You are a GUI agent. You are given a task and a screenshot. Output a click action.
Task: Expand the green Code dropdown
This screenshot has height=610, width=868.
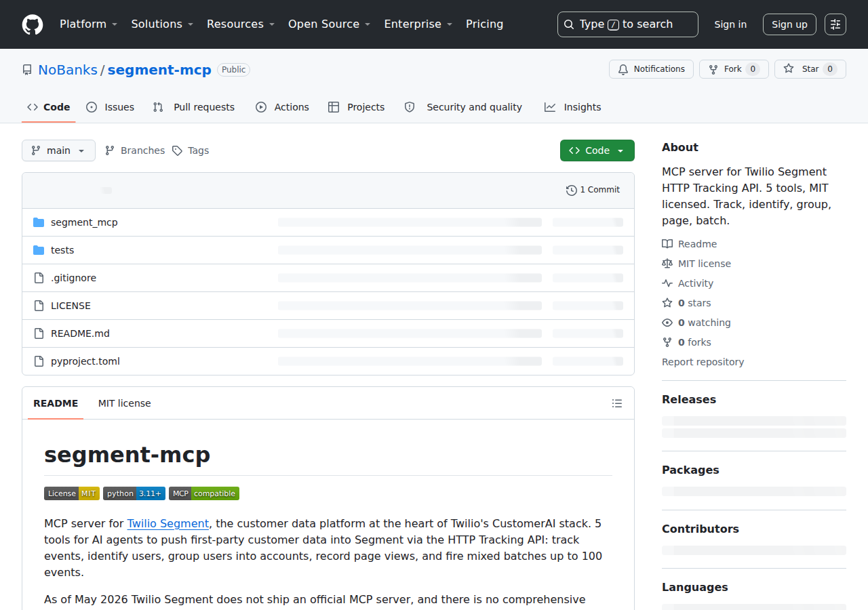(x=597, y=150)
